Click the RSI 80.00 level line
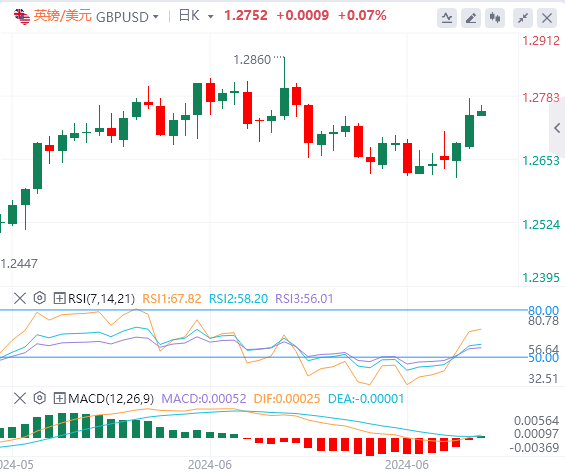Image resolution: width=565 pixels, height=476 pixels. (264, 310)
